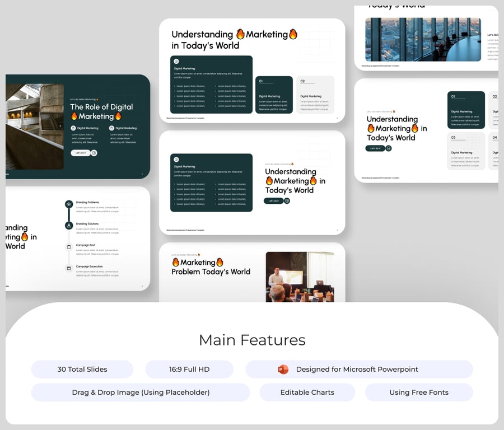
Task: Click round icon atop top-center slide's dark card
Action: 176,62
